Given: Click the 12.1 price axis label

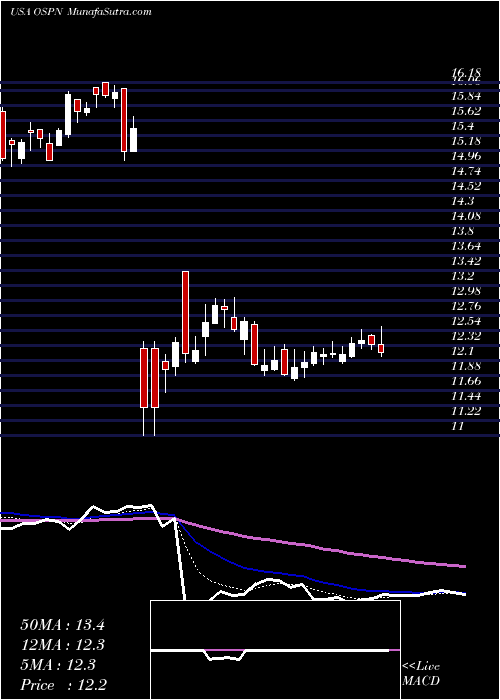Looking at the screenshot, I should (462, 351).
